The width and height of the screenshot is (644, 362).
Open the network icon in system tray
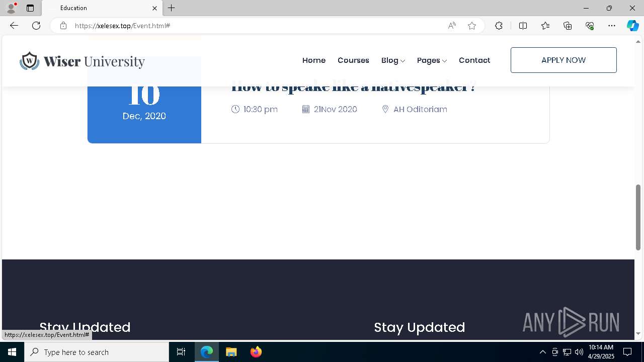coord(567,352)
